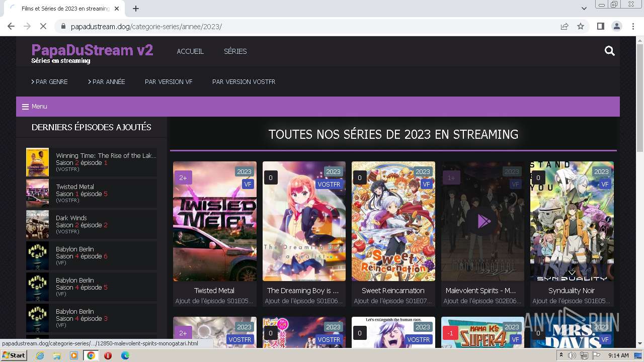Click the hamburger Menu icon
Screen dimensions: 644x362
click(25, 107)
